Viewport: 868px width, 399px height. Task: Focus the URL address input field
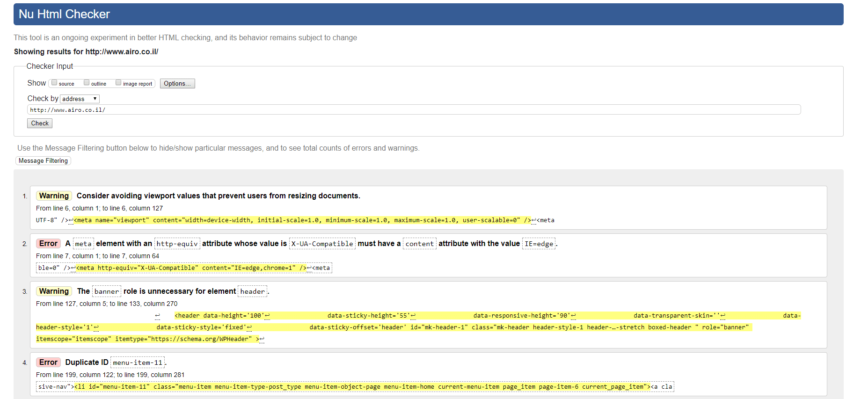pyautogui.click(x=414, y=109)
